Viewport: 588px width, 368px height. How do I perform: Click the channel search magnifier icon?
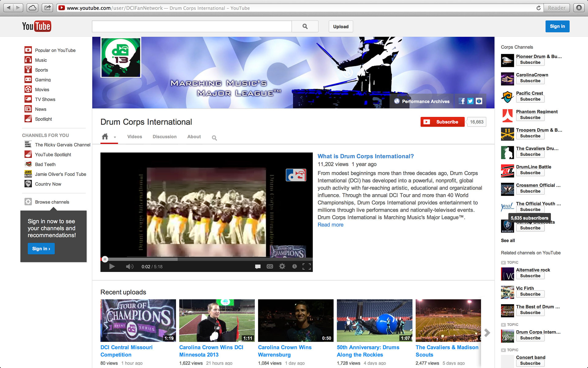214,138
